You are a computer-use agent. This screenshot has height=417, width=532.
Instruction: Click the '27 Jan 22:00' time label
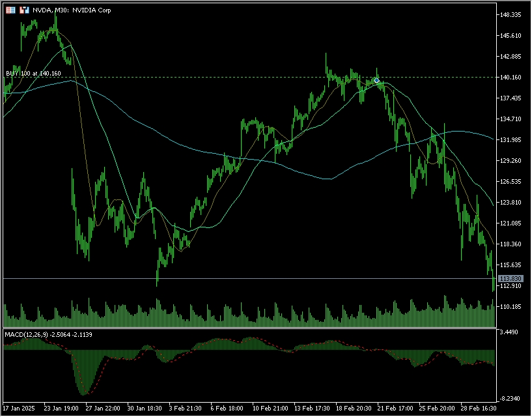click(103, 409)
